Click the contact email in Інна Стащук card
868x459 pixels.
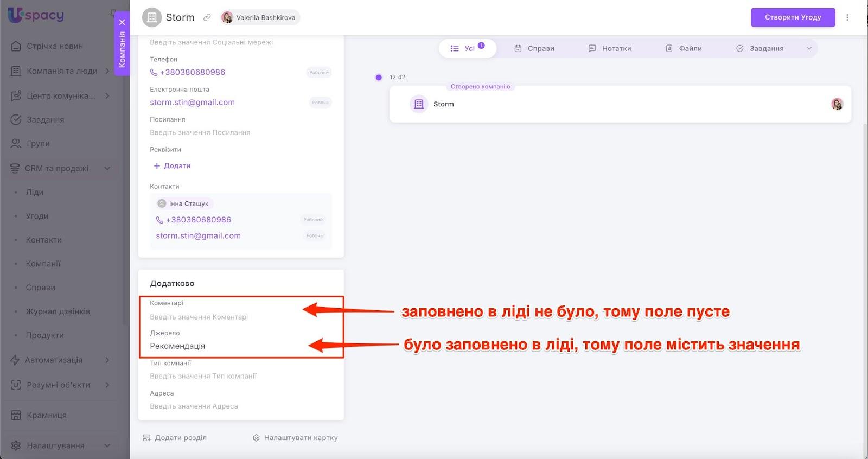(198, 236)
